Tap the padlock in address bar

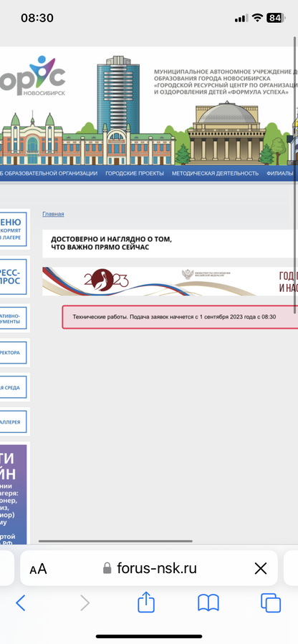107,568
